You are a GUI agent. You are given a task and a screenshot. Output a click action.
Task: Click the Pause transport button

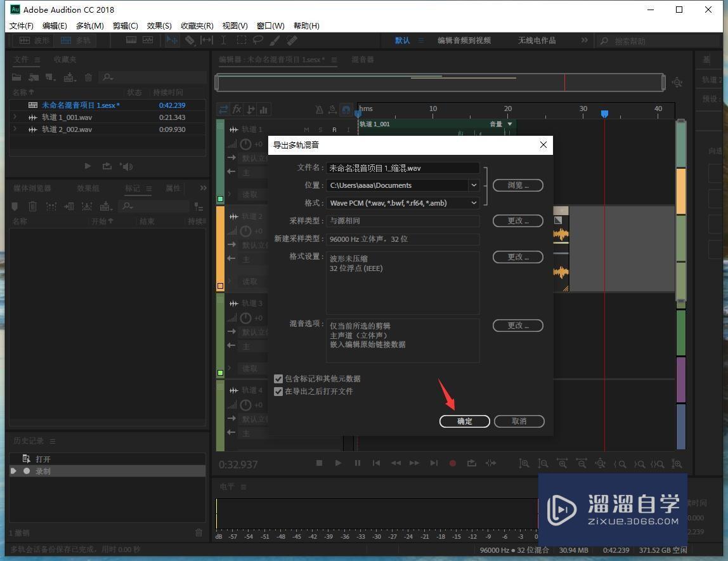357,463
